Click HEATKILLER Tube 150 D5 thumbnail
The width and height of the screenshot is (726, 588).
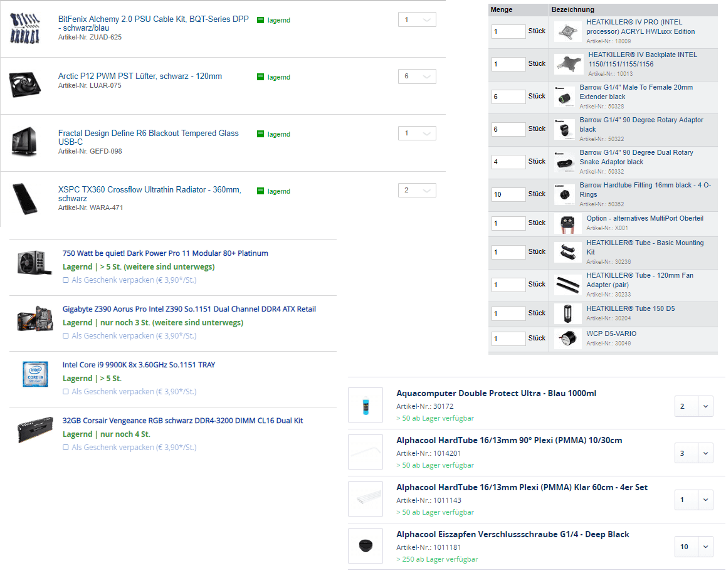[567, 313]
